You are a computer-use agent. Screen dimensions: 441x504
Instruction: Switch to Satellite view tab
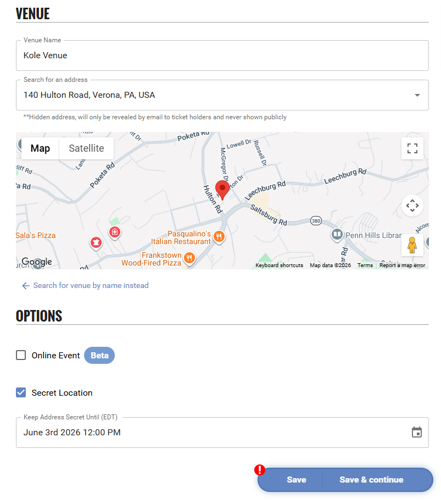pos(86,148)
